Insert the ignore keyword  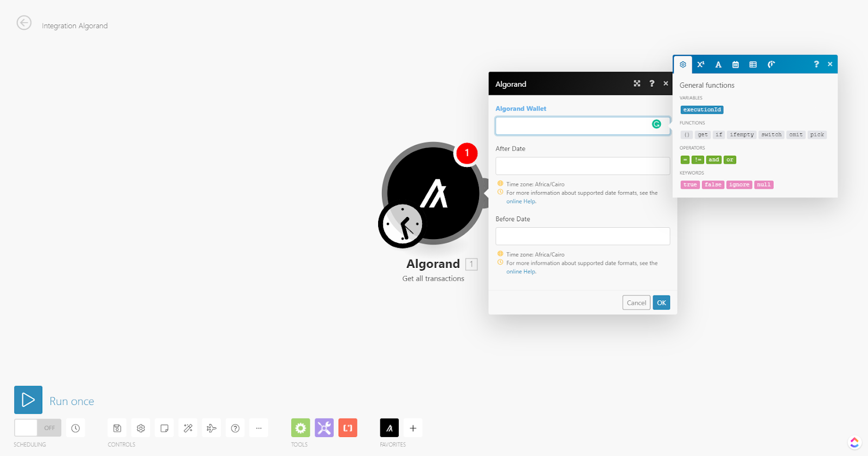tap(739, 184)
